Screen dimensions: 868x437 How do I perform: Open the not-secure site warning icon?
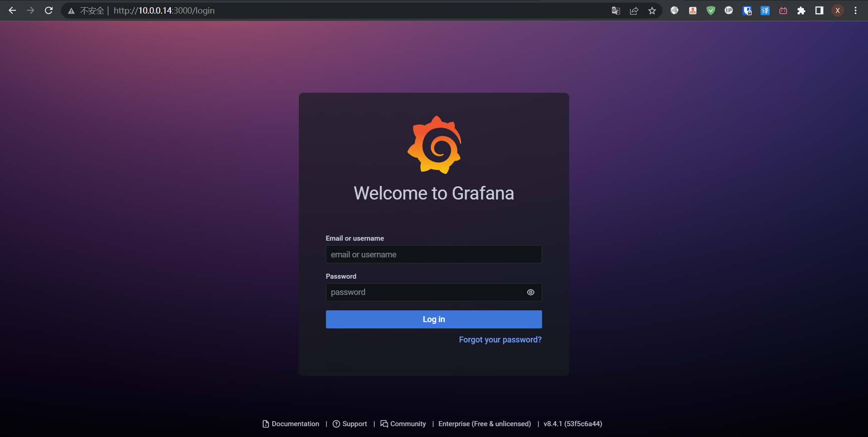[x=71, y=11]
